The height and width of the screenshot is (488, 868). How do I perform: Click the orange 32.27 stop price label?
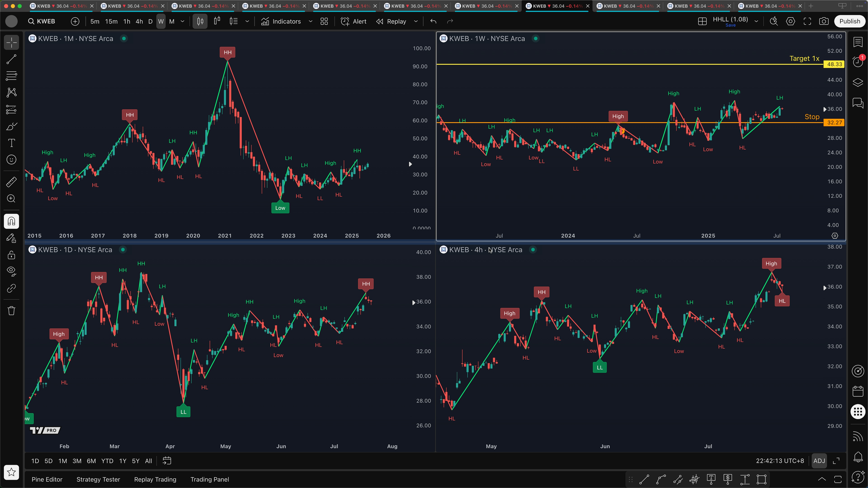834,122
